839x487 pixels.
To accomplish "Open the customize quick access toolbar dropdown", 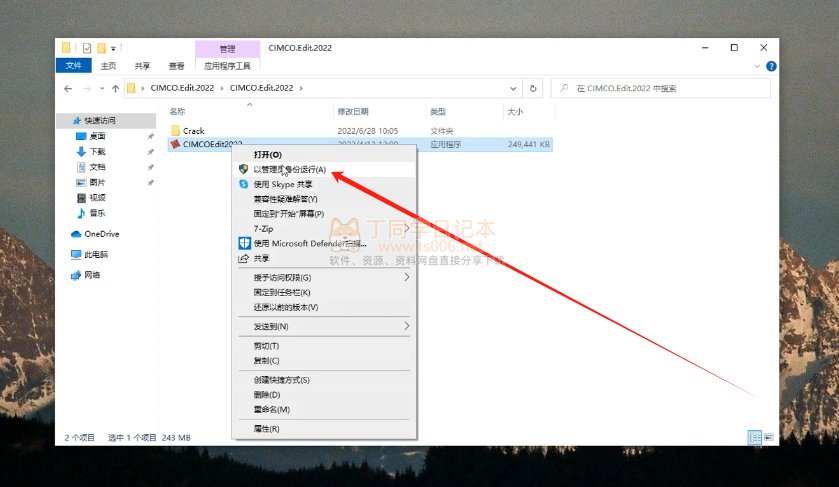I will [113, 49].
